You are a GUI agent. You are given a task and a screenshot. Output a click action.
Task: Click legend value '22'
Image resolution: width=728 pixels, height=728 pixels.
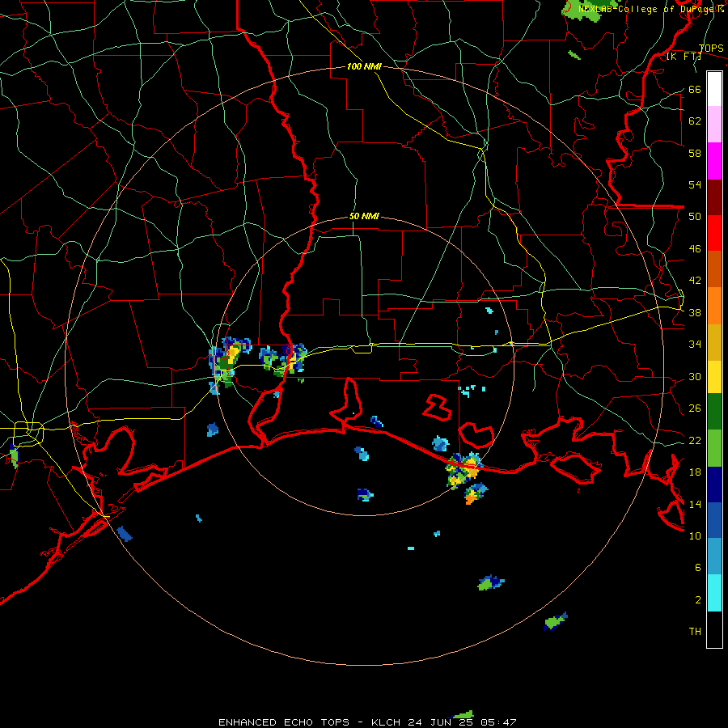point(695,441)
